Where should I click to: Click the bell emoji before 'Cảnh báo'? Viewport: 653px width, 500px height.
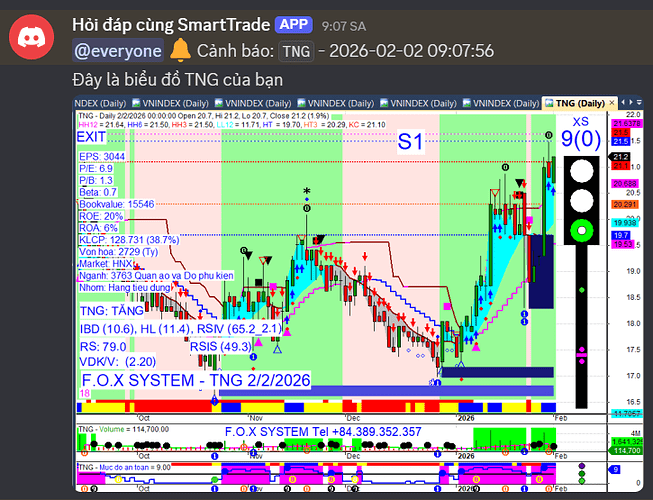[180, 50]
